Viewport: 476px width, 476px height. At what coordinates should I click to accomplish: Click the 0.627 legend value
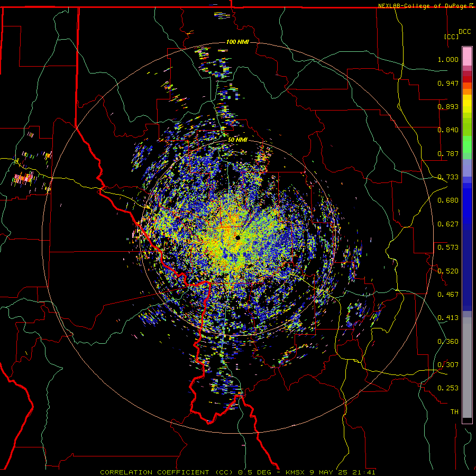pyautogui.click(x=448, y=224)
